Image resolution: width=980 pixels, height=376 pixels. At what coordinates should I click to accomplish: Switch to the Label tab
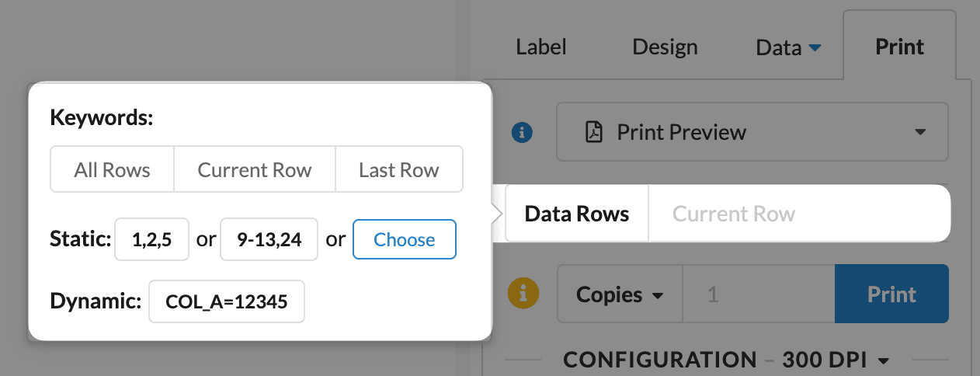[541, 47]
